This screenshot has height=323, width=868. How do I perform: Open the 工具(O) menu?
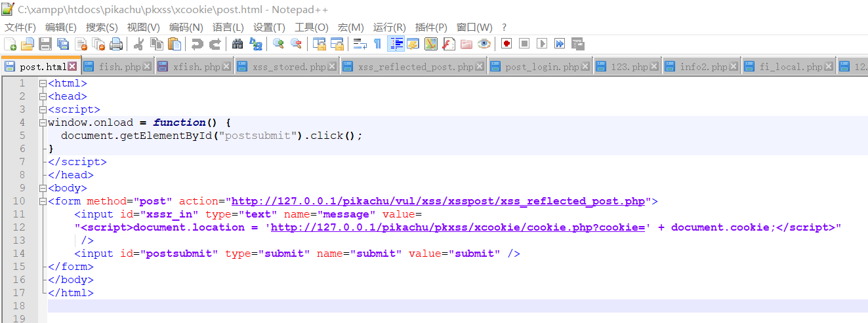click(x=311, y=27)
